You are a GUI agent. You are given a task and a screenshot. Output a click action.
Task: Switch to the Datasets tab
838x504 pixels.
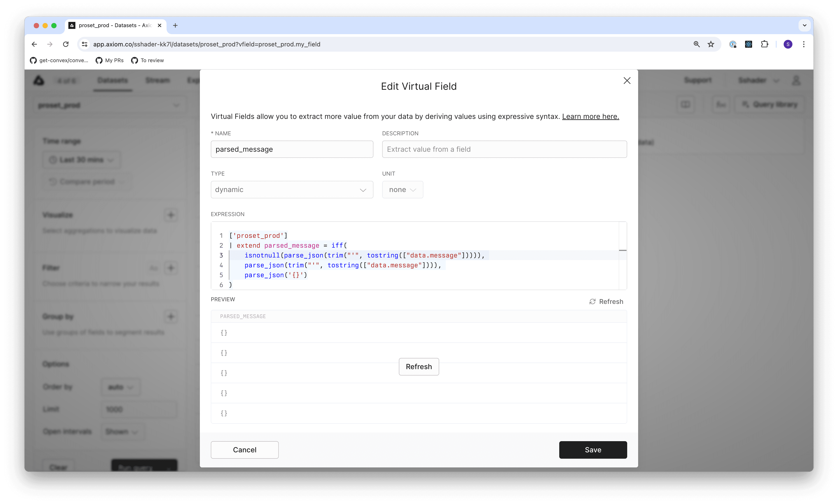[112, 81]
